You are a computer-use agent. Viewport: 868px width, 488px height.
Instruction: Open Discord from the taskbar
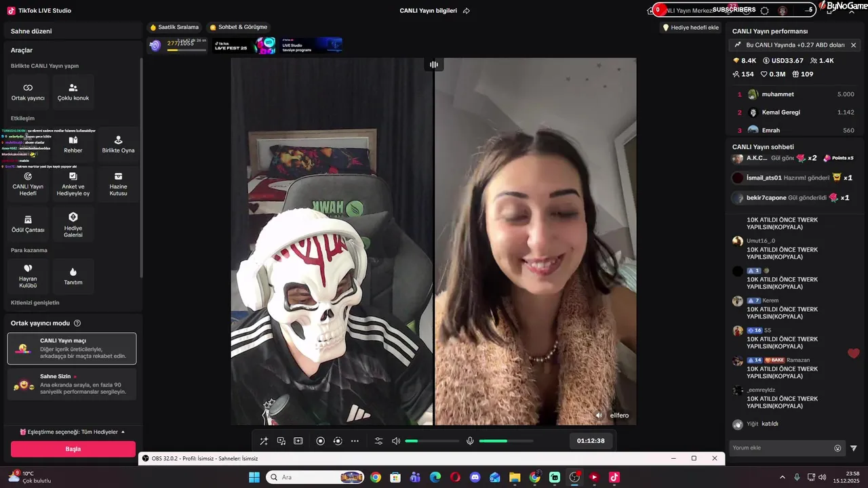[475, 477]
